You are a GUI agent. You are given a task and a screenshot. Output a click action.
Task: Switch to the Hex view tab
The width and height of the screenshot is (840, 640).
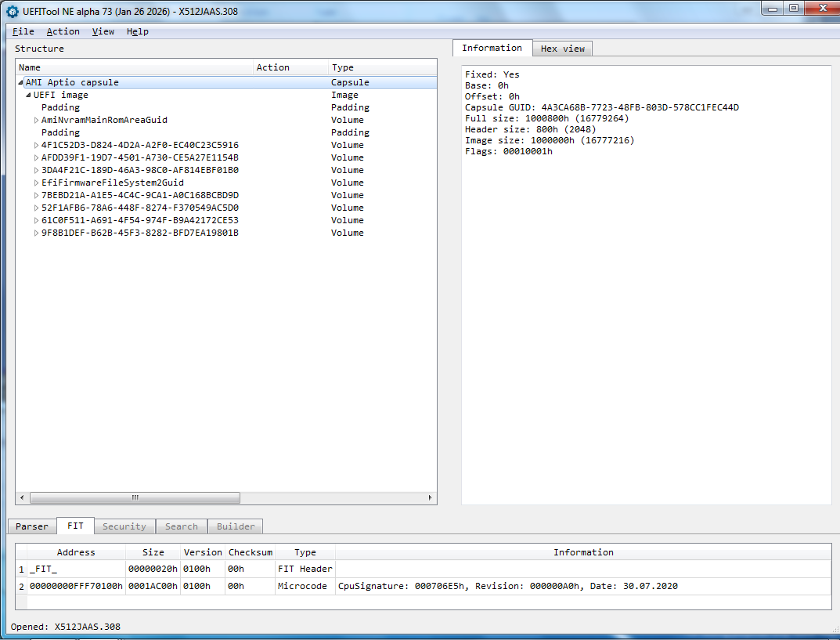pos(562,49)
